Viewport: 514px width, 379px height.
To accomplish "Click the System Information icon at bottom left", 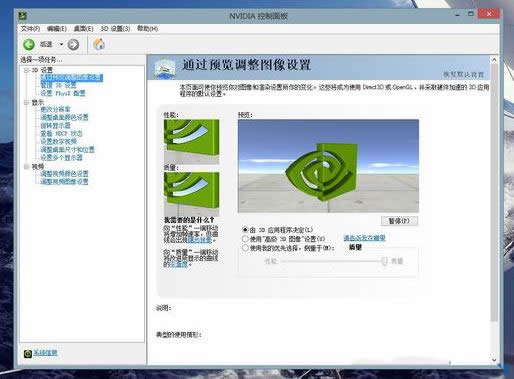I will (28, 353).
